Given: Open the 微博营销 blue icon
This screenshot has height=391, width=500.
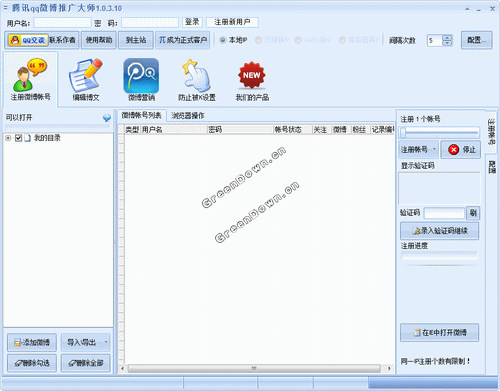Looking at the screenshot, I should (x=141, y=79).
